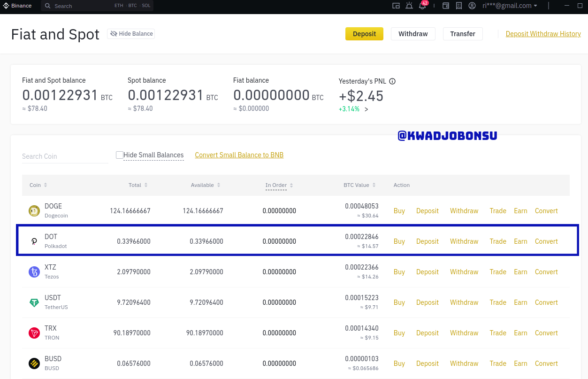The image size is (588, 379).
Task: Click the +3.14% PNL percentage
Action: coord(349,109)
